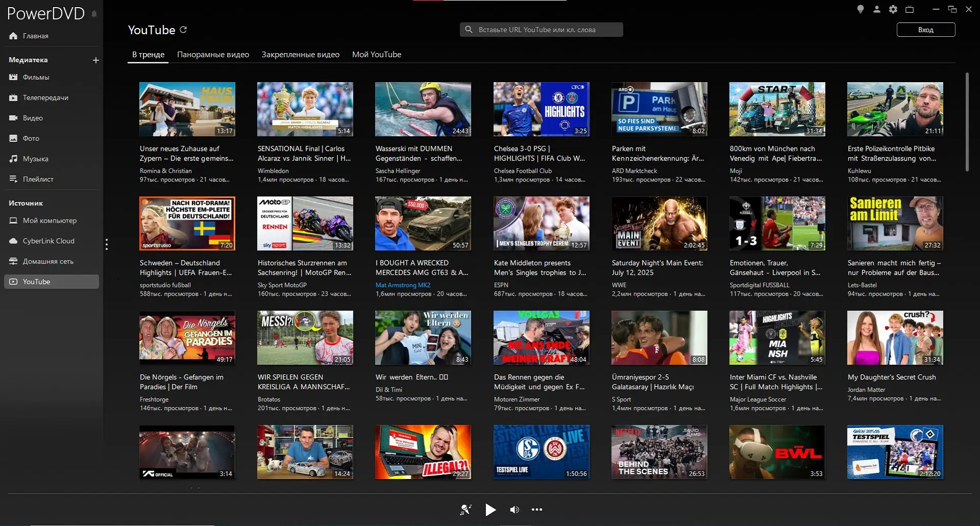Switch to TV mode icon
The height and width of the screenshot is (526, 980).
(x=910, y=9)
